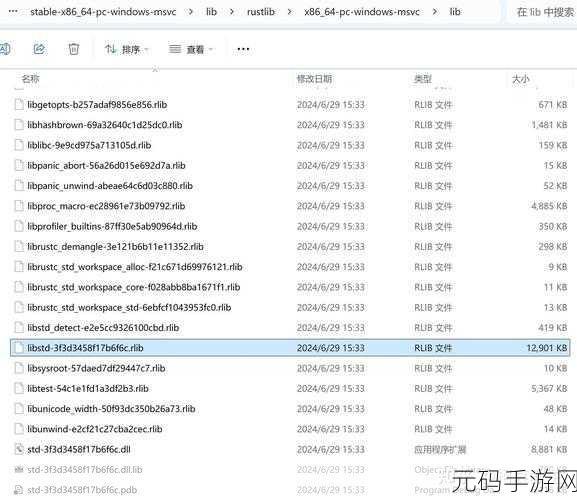Select file libtest-54c1e1fd1a3df2b3.rlib

pyautogui.click(x=88, y=389)
